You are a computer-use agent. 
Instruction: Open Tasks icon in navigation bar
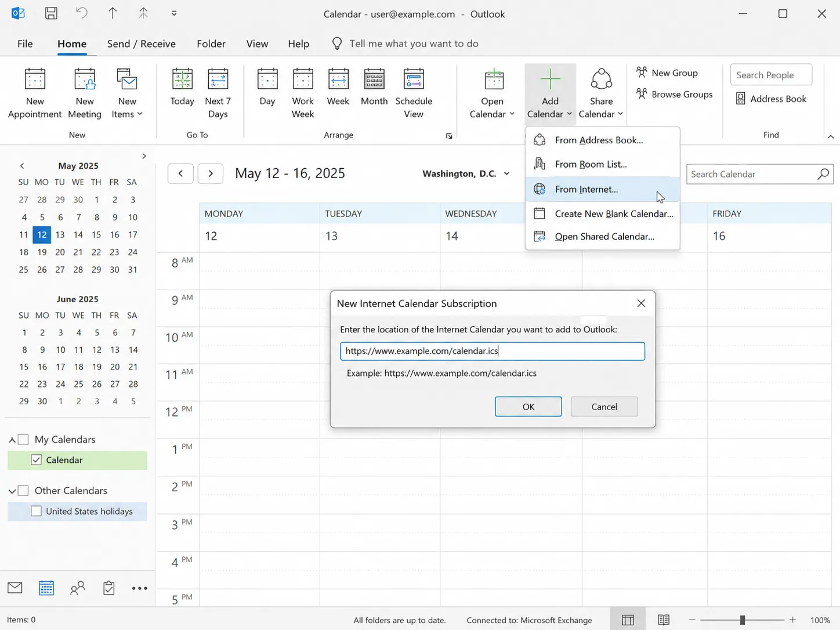pos(108,588)
